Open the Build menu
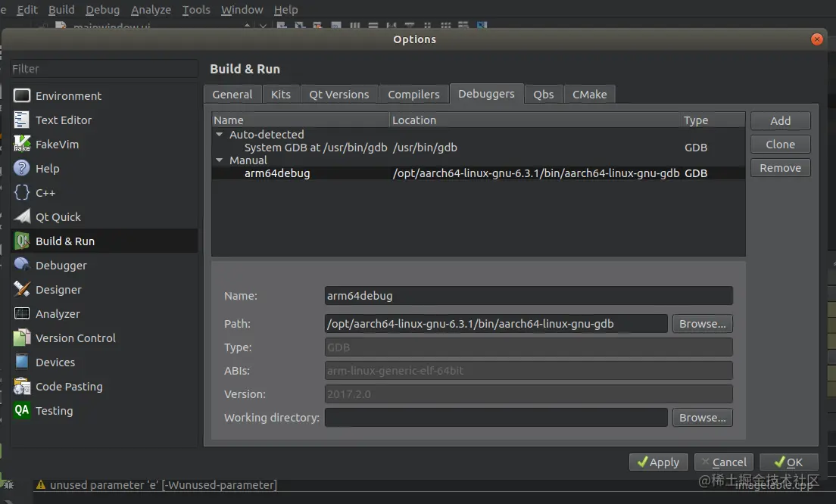The height and width of the screenshot is (504, 836). click(62, 10)
